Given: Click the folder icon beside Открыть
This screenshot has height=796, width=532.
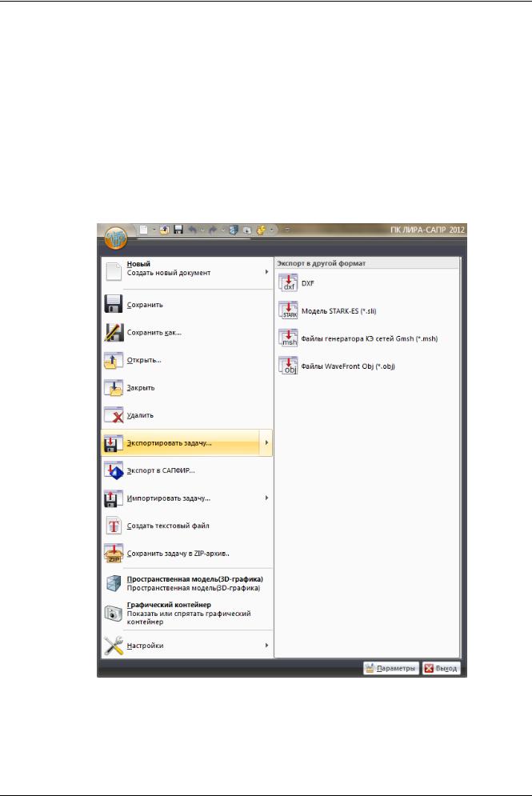Looking at the screenshot, I should (114, 360).
